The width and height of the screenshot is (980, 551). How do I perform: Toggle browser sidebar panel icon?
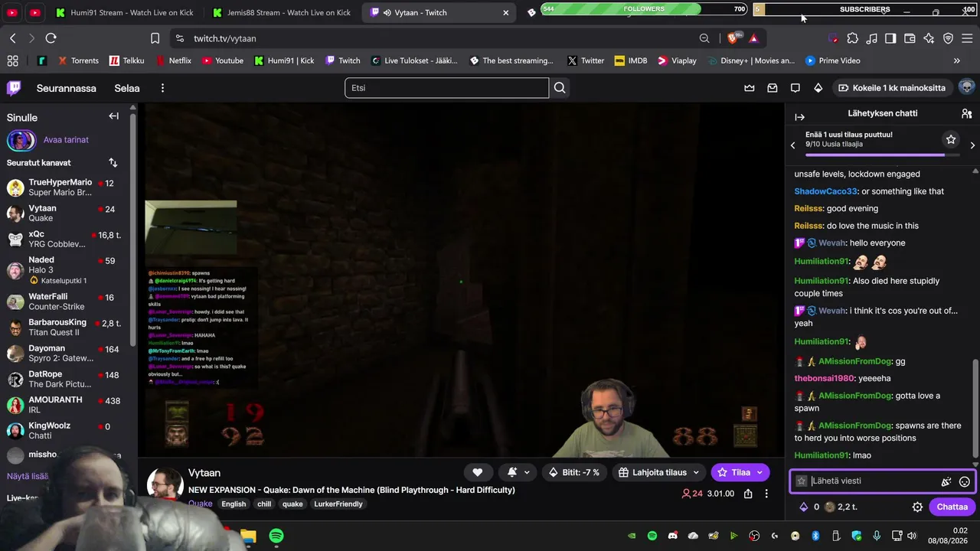coord(890,38)
